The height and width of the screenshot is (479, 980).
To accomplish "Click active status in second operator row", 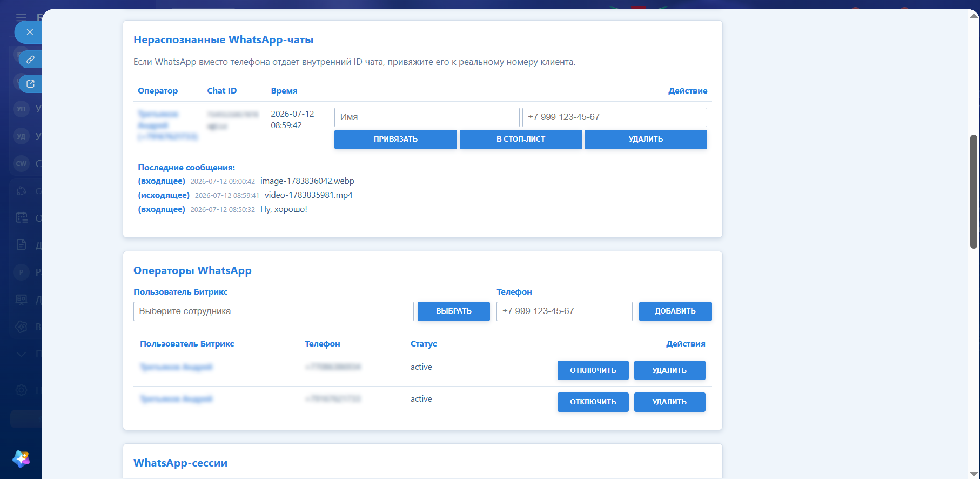I will tap(421, 399).
